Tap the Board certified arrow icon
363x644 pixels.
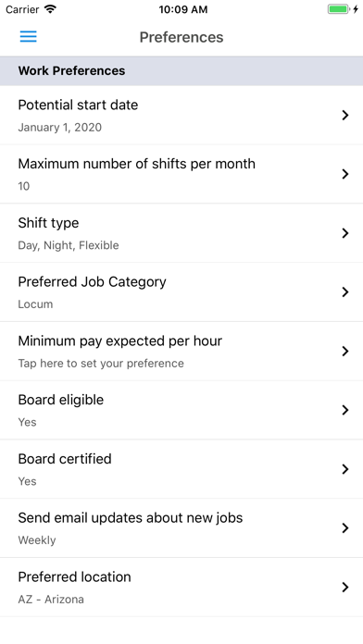[x=345, y=469]
